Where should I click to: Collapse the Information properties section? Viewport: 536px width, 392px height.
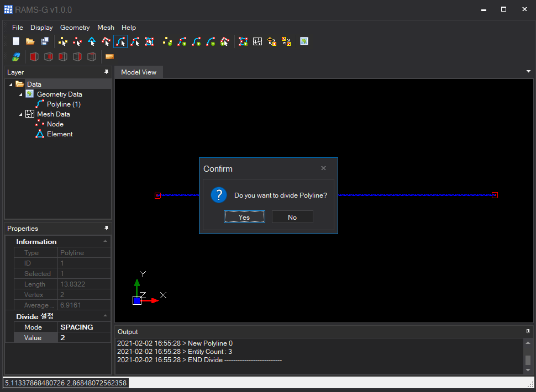click(x=105, y=242)
